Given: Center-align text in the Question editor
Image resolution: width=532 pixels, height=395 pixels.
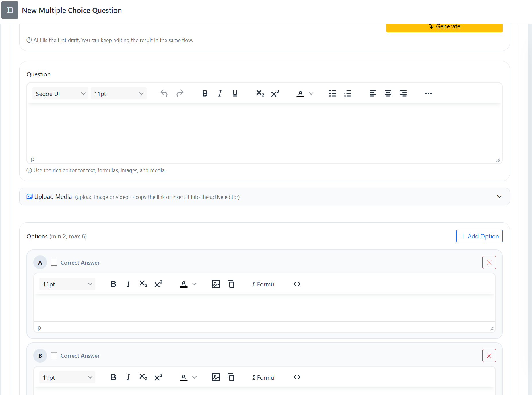Looking at the screenshot, I should (388, 93).
